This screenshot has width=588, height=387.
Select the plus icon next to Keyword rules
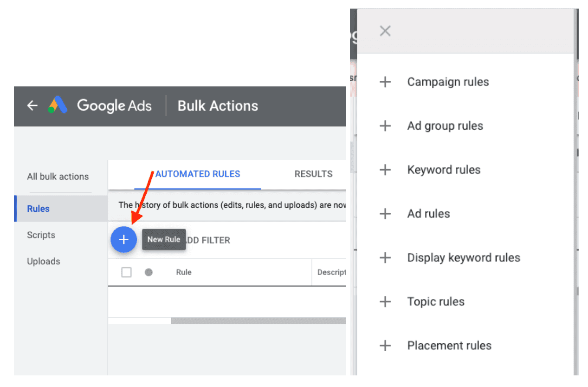click(386, 170)
